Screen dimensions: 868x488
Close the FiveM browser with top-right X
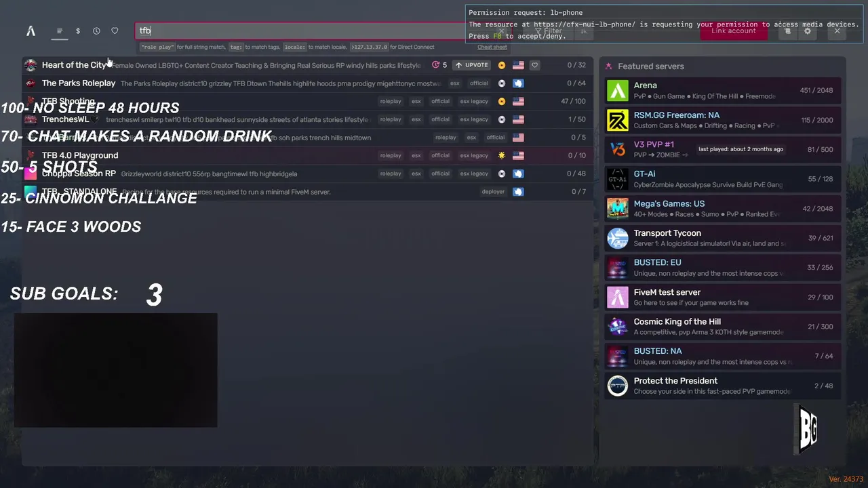pyautogui.click(x=837, y=30)
